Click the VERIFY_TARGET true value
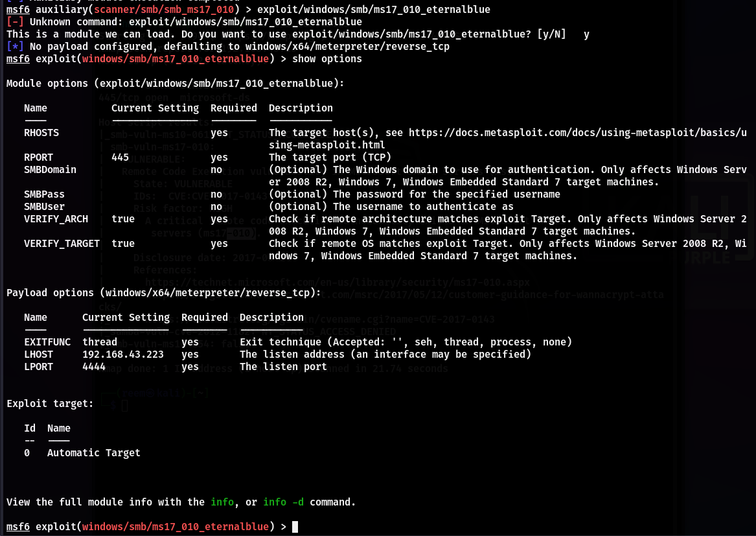The width and height of the screenshot is (756, 536). point(123,244)
